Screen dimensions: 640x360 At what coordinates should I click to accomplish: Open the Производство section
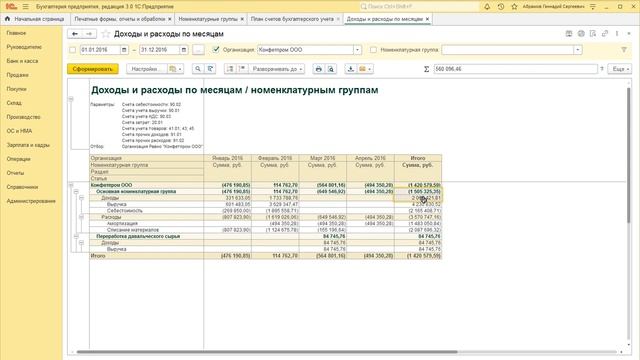point(23,117)
